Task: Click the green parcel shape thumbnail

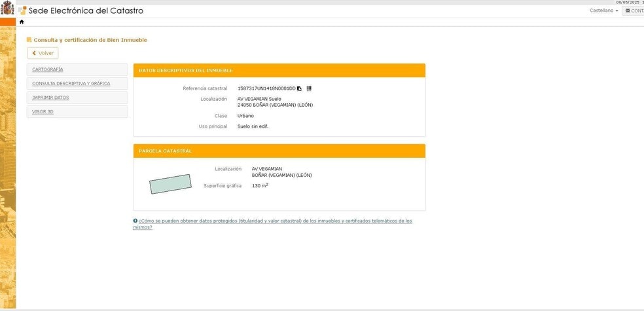Action: point(170,184)
